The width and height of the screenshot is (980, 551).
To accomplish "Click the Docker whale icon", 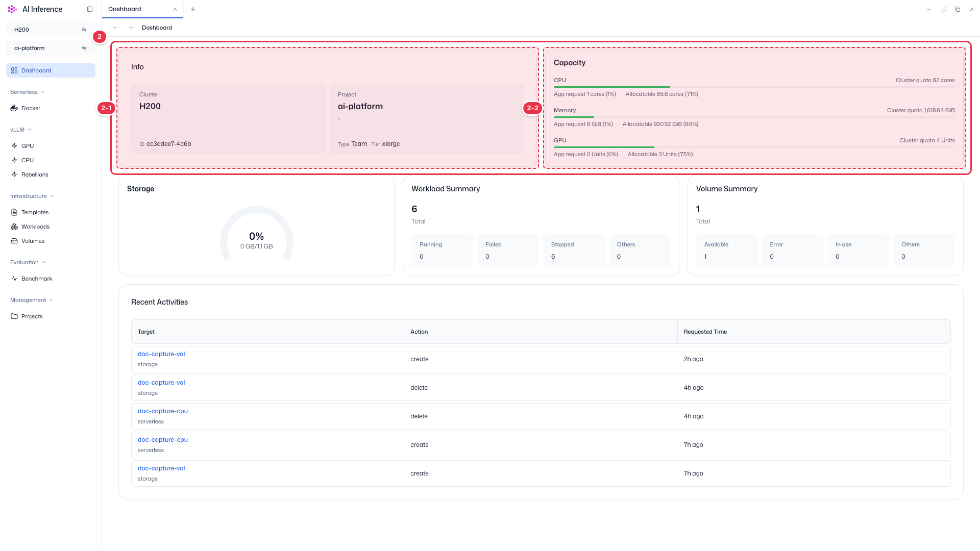I will [x=14, y=108].
